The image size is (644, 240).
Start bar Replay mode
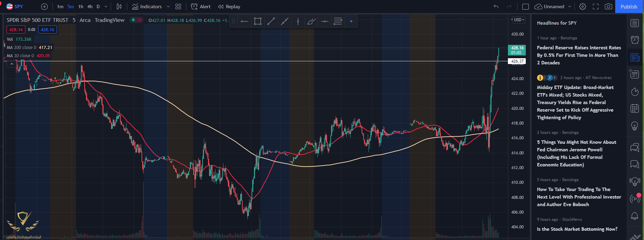click(x=229, y=7)
